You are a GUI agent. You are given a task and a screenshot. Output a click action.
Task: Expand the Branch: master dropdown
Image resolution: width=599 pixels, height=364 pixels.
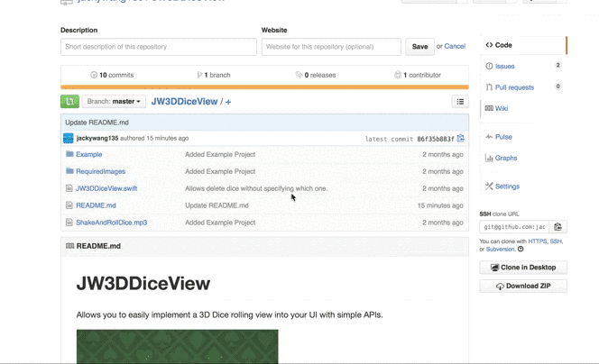point(114,102)
